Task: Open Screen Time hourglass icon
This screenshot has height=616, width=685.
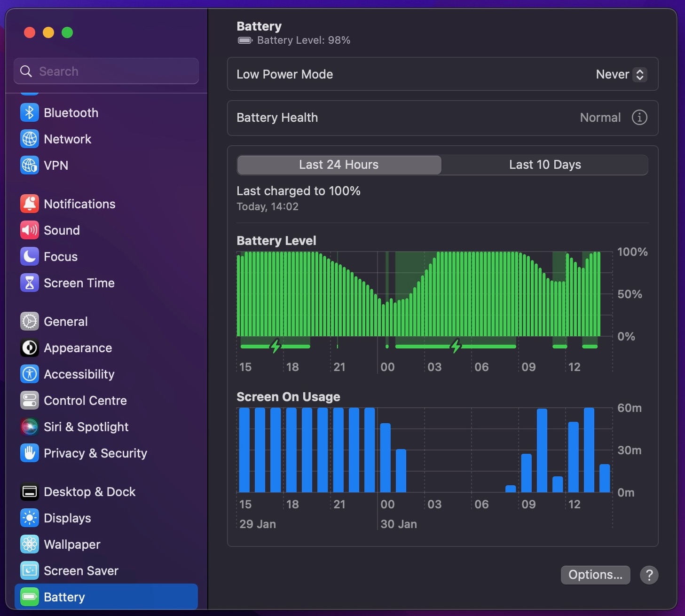Action: [x=30, y=283]
